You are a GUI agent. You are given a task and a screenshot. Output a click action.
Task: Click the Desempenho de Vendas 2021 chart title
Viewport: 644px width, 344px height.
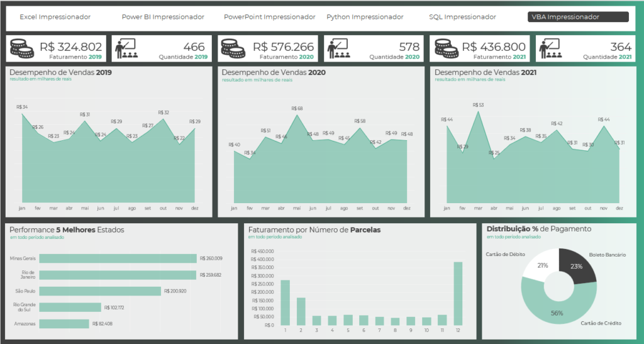coord(486,72)
